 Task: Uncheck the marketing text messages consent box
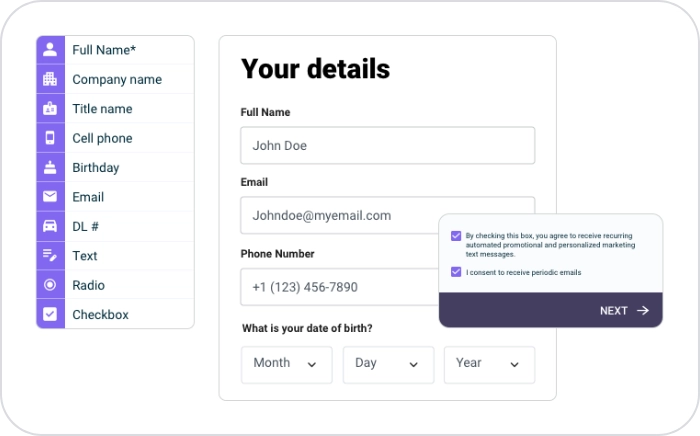pos(456,237)
